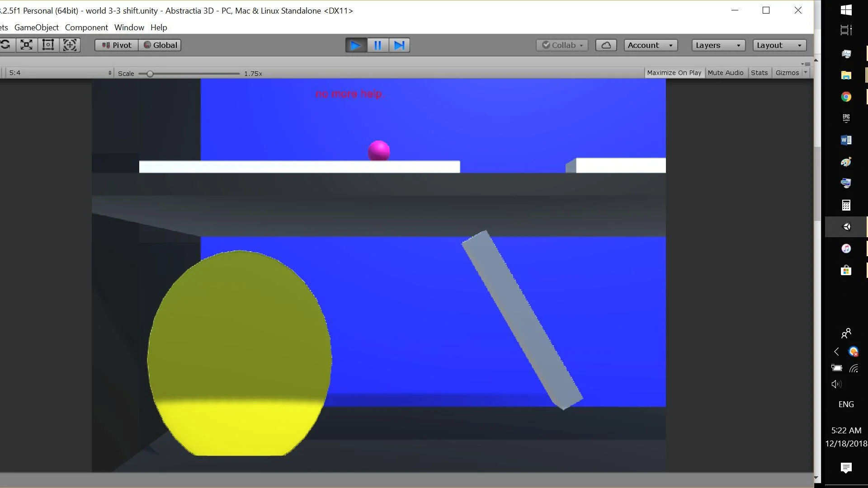Screen dimensions: 868x488
Task: Open Google Chrome from the taskbar
Action: point(846,97)
